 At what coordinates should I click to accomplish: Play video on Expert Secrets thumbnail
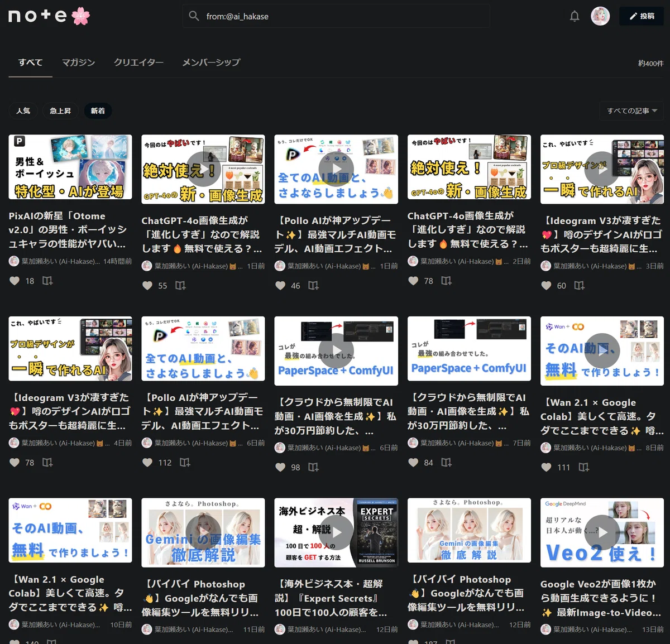pyautogui.click(x=336, y=532)
